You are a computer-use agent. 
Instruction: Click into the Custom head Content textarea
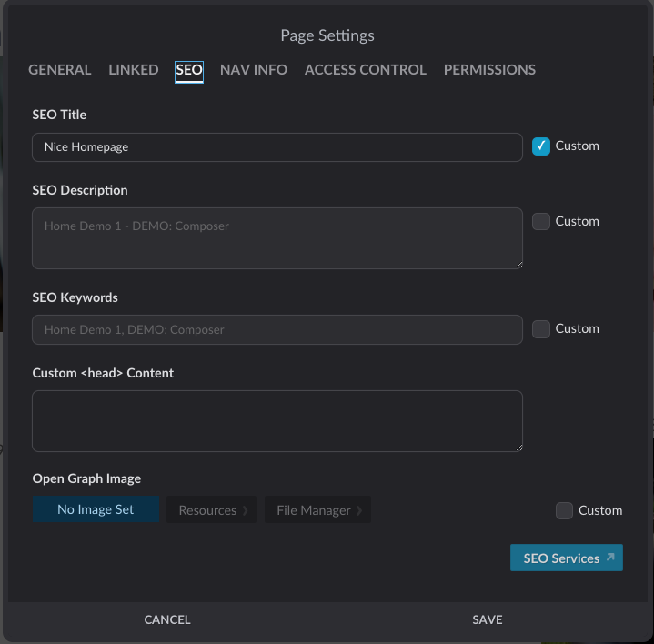pyautogui.click(x=277, y=421)
